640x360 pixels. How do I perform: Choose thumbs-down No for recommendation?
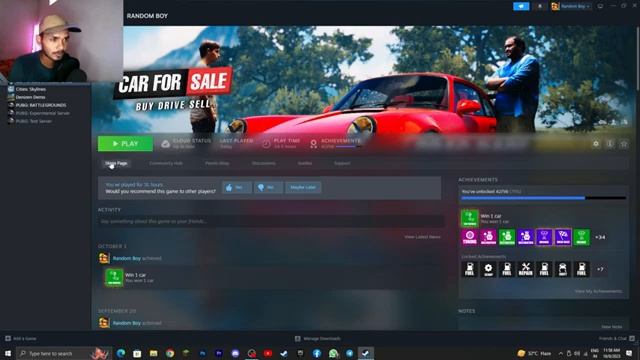click(268, 187)
